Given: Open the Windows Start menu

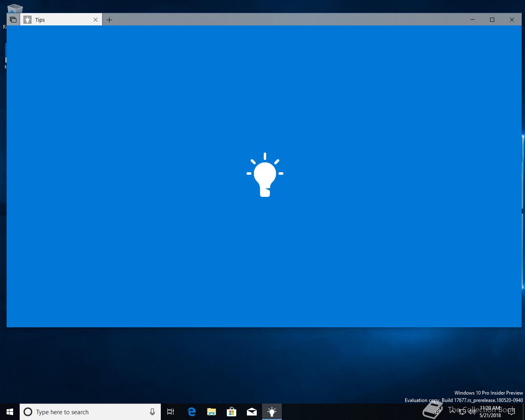Looking at the screenshot, I should coord(10,412).
